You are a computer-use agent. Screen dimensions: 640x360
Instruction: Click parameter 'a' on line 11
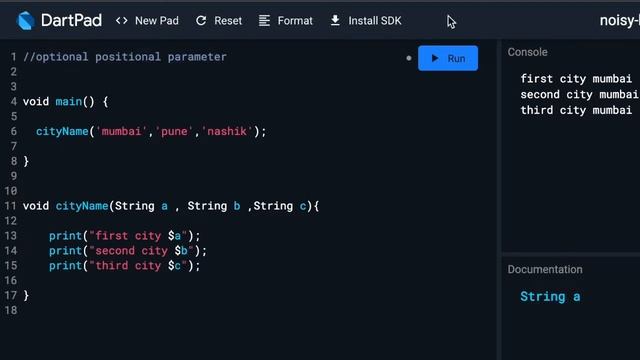tap(164, 206)
